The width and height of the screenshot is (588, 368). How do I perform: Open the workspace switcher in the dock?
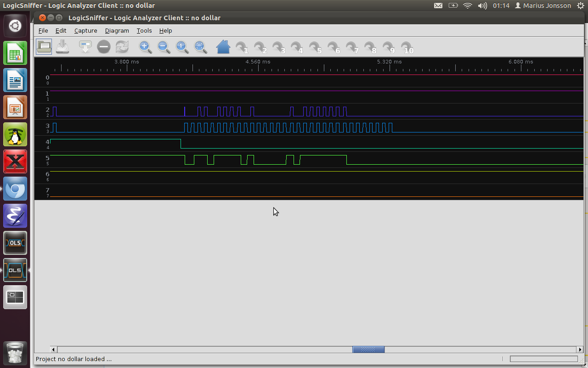[x=15, y=297]
